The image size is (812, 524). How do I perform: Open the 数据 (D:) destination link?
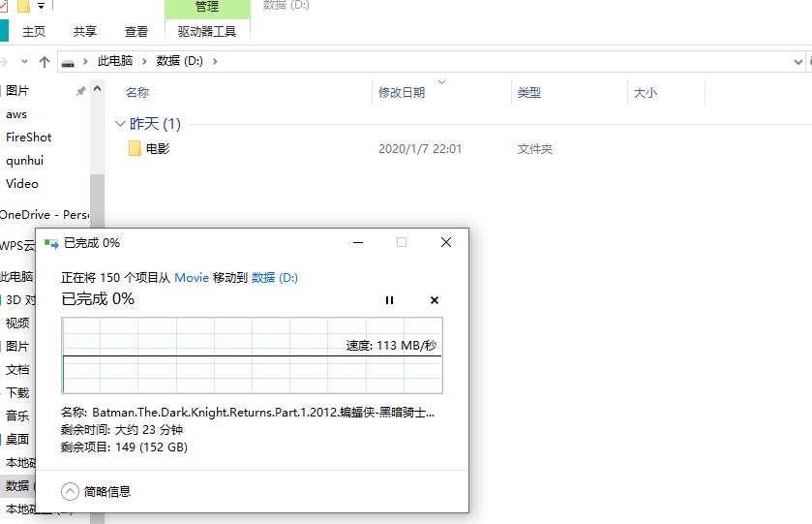(275, 278)
